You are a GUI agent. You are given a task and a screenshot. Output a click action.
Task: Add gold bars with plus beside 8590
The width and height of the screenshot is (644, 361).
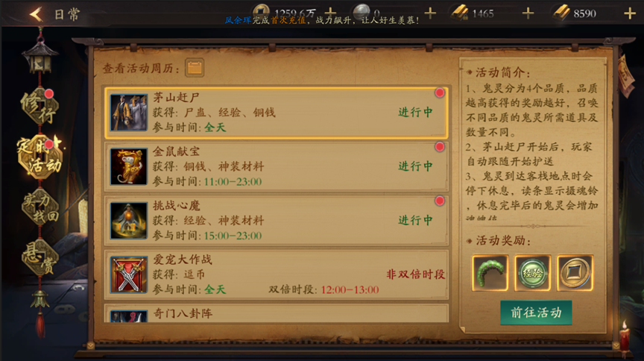[x=629, y=13]
